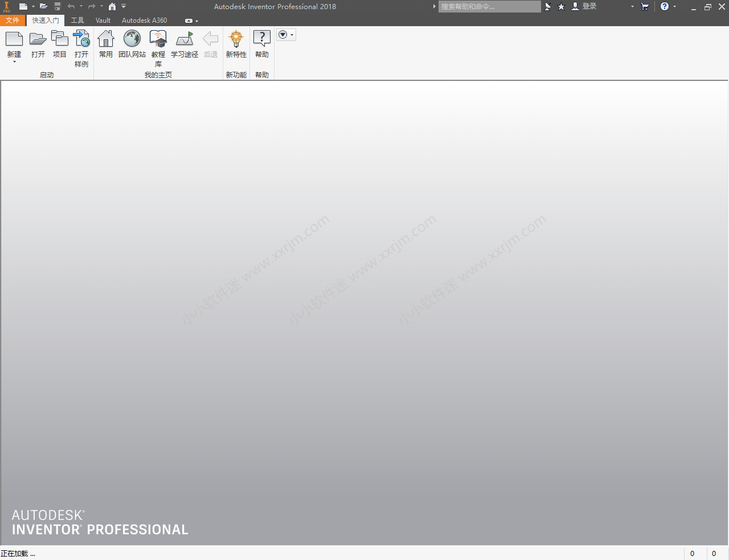Open the Help dropdown arrow in title bar

pyautogui.click(x=675, y=7)
